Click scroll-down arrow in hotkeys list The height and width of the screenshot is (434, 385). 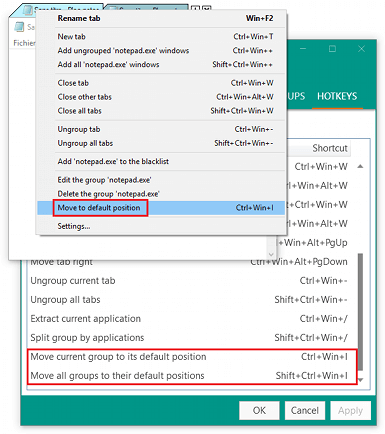[x=360, y=380]
